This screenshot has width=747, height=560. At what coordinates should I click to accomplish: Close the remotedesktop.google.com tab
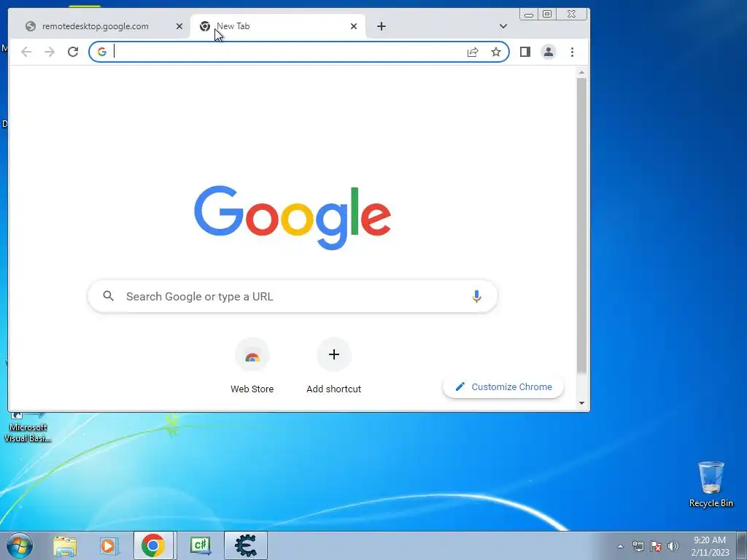coord(179,26)
